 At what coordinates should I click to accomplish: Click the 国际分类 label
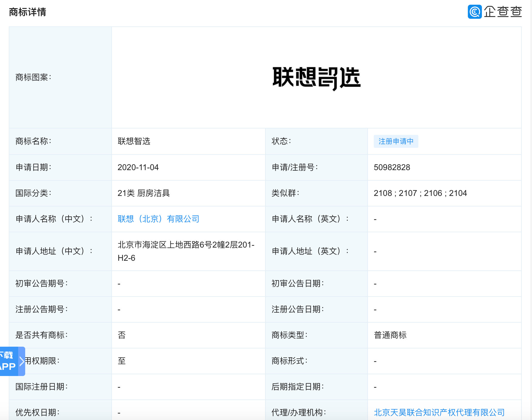click(33, 193)
